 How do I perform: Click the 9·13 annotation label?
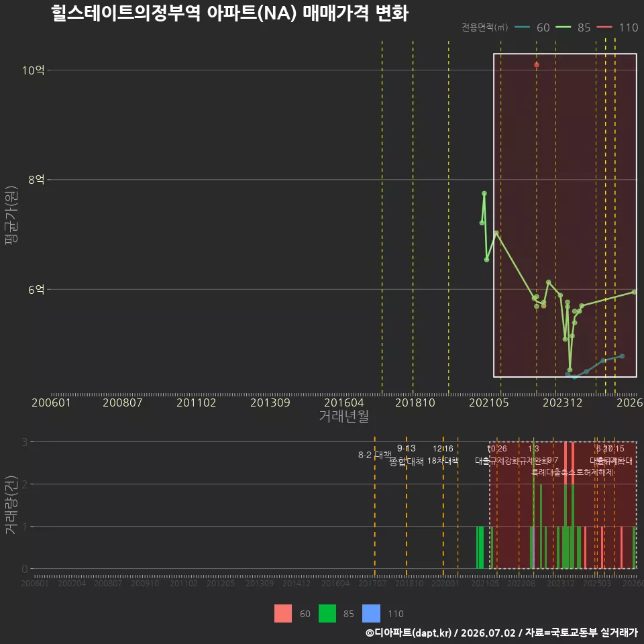pos(407,449)
